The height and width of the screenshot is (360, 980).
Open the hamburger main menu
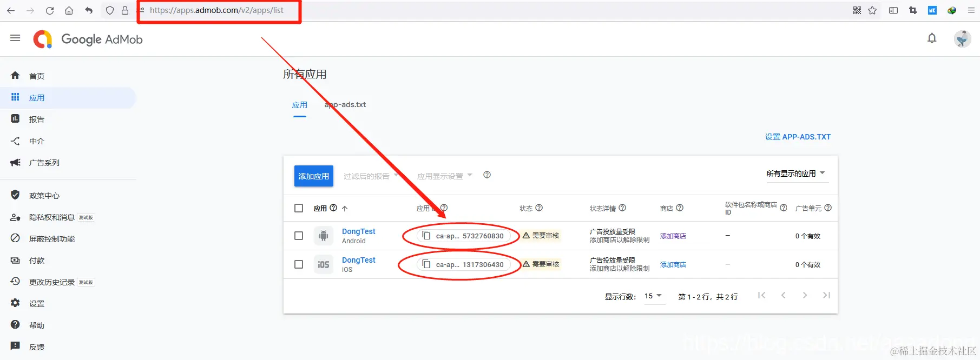pos(15,38)
